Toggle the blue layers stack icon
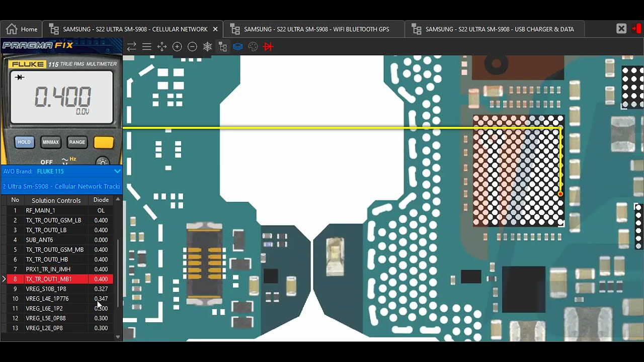644x362 pixels. tap(238, 47)
